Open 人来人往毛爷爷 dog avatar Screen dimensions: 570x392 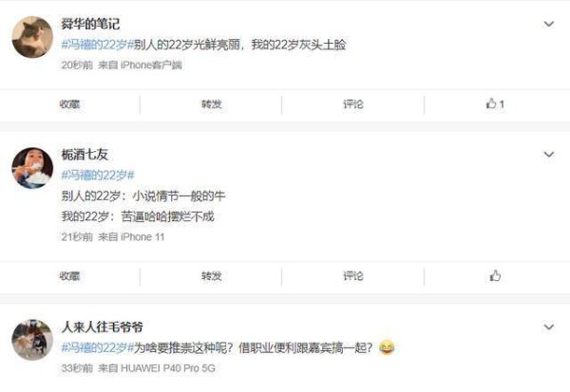(x=32, y=340)
